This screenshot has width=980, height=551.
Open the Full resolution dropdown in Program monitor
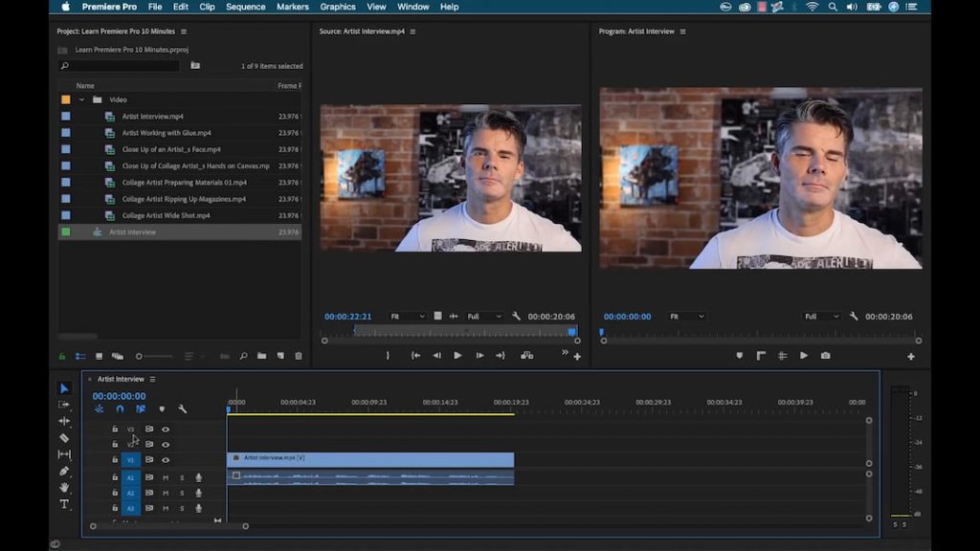coord(821,316)
